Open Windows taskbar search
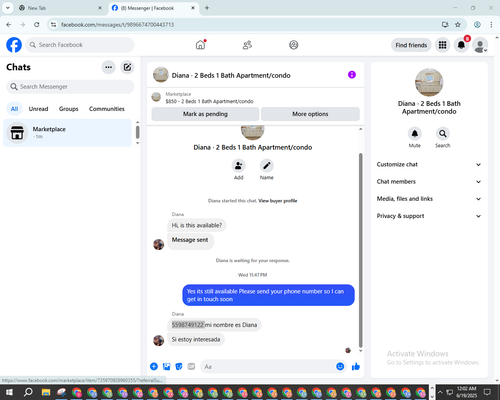Screen dimensions: 500x400 pos(28,392)
